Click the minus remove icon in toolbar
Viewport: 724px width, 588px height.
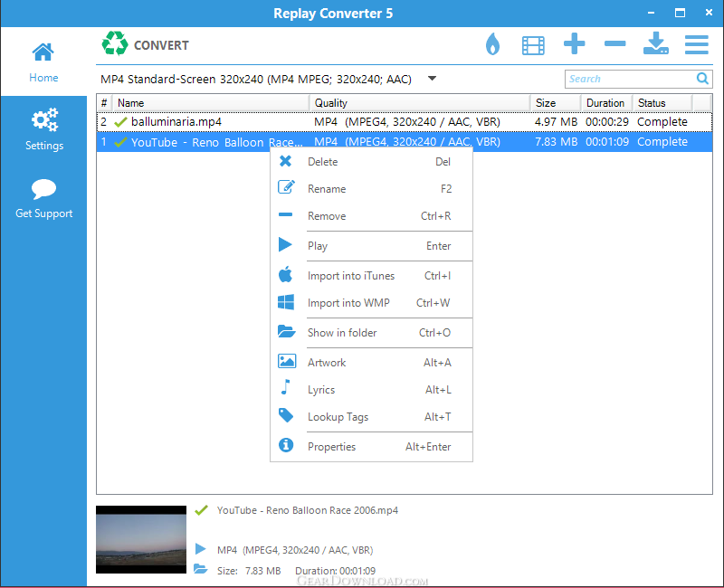(x=614, y=43)
